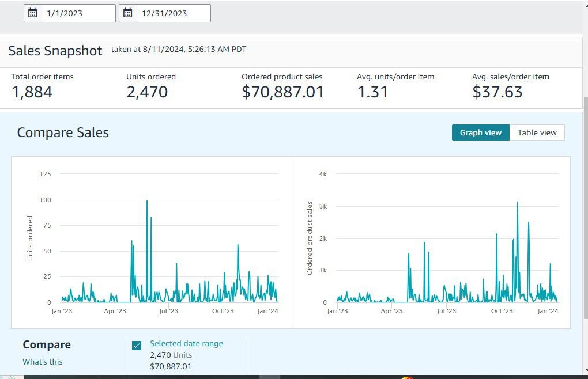Click the Ordered product sales total $70,887.01 in snapshot
The image size is (588, 379).
point(282,92)
